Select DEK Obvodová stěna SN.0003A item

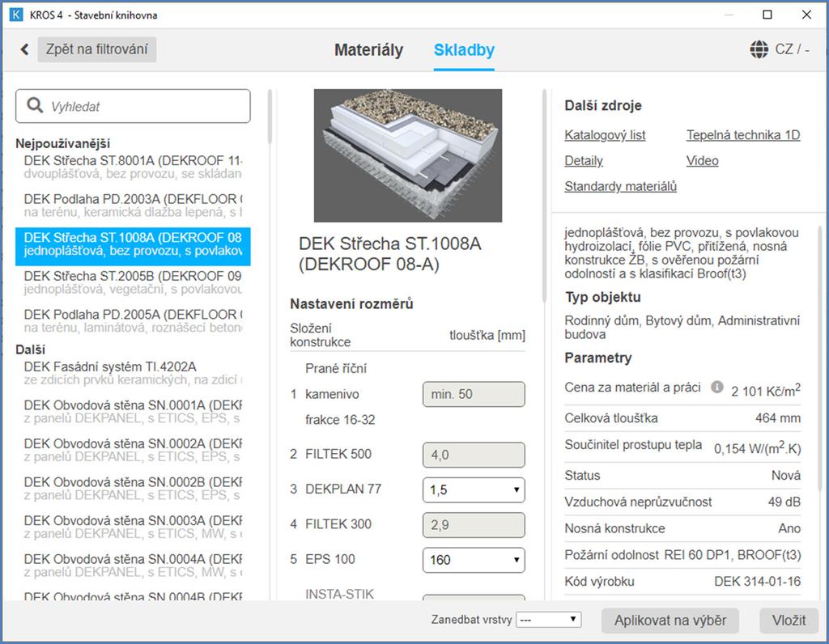(134, 527)
